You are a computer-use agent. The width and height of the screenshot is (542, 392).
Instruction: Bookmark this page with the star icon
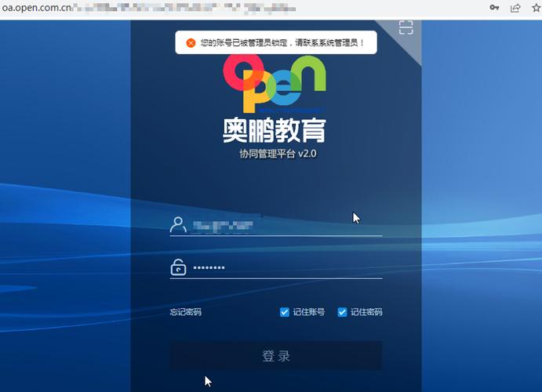click(x=537, y=8)
